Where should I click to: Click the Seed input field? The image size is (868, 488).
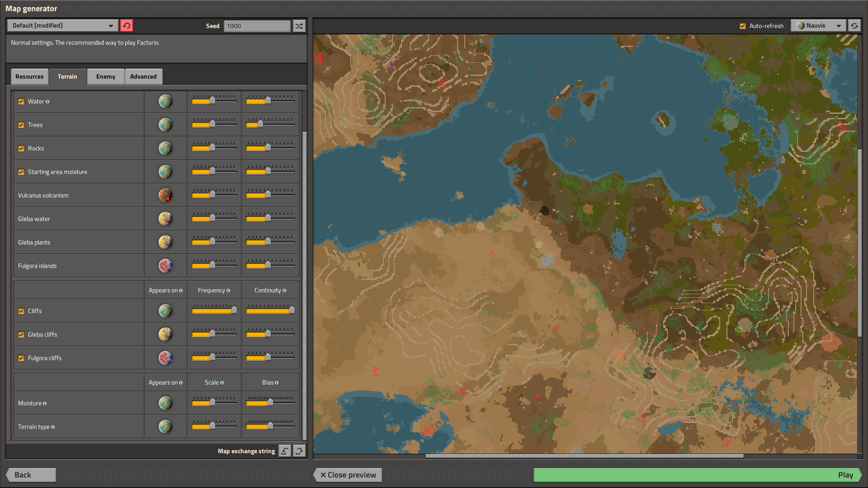257,26
